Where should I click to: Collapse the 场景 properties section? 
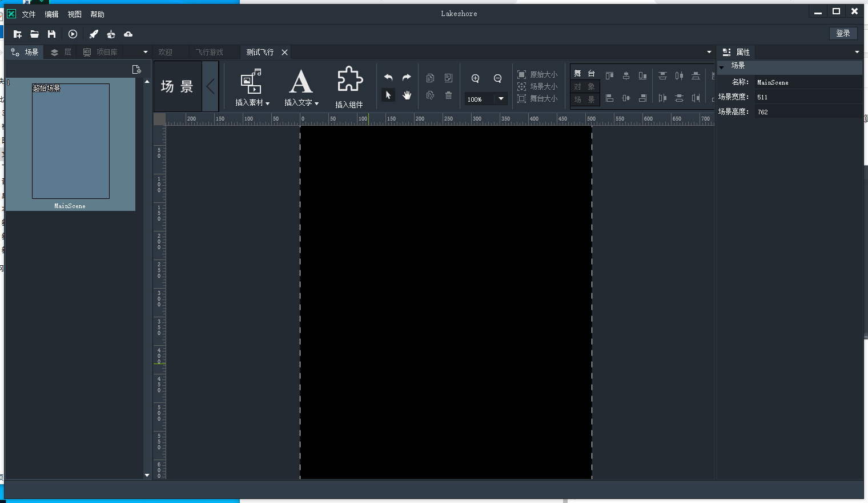[721, 67]
